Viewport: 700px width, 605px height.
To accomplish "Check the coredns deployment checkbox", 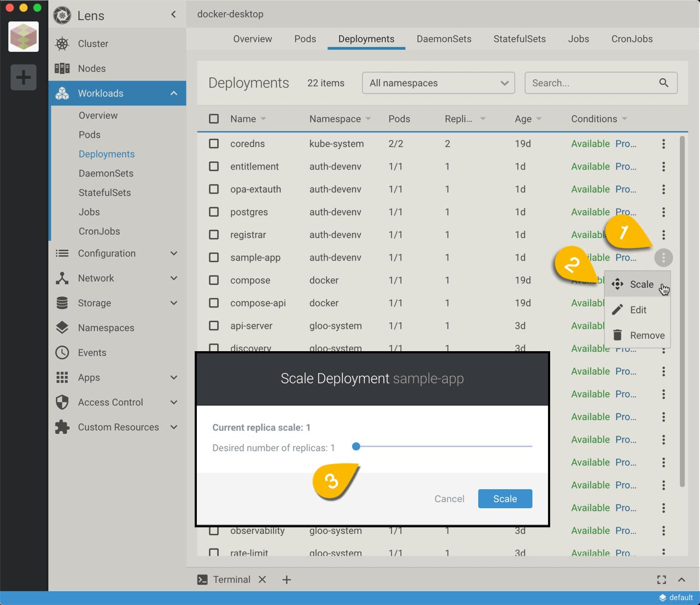I will (214, 143).
